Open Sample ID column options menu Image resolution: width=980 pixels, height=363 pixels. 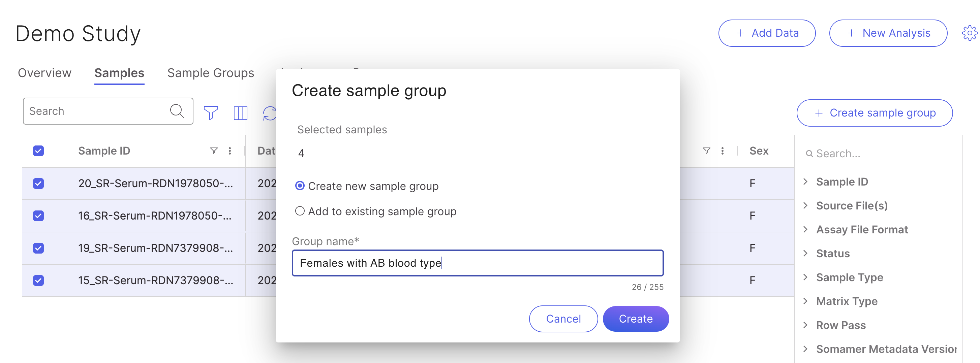pyautogui.click(x=230, y=151)
